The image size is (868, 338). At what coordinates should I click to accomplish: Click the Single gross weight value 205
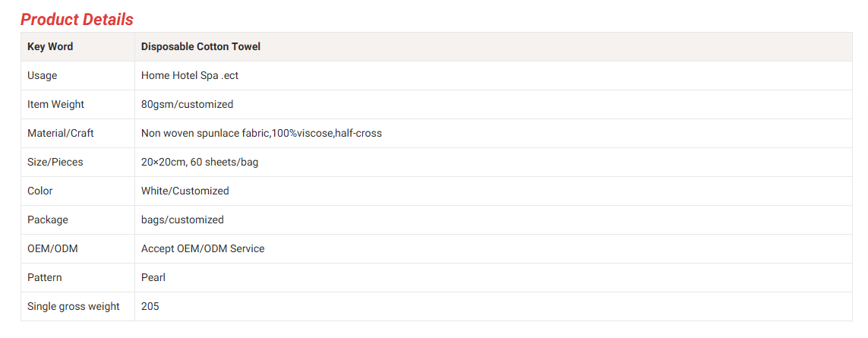coord(150,306)
